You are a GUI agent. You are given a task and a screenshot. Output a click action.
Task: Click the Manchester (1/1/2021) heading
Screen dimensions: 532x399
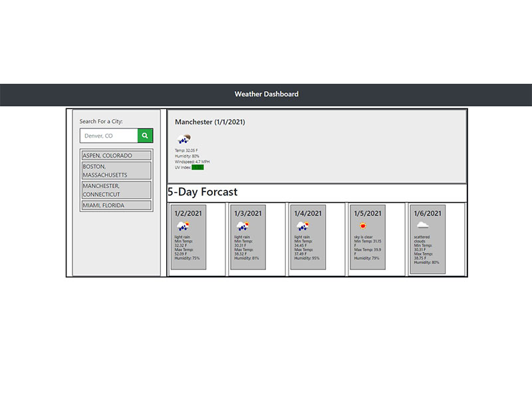pyautogui.click(x=210, y=122)
